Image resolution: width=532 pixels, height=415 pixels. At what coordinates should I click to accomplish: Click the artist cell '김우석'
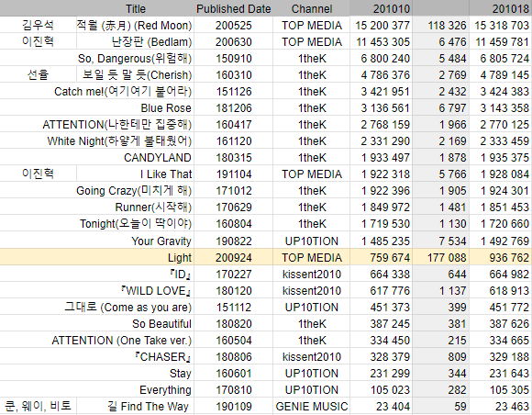click(x=38, y=25)
